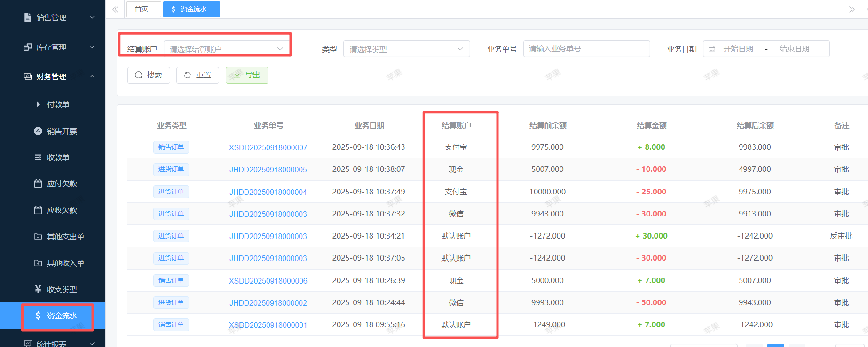Click the 销售开票 sidebar icon
Screen dimensions: 868x347
(x=38, y=131)
